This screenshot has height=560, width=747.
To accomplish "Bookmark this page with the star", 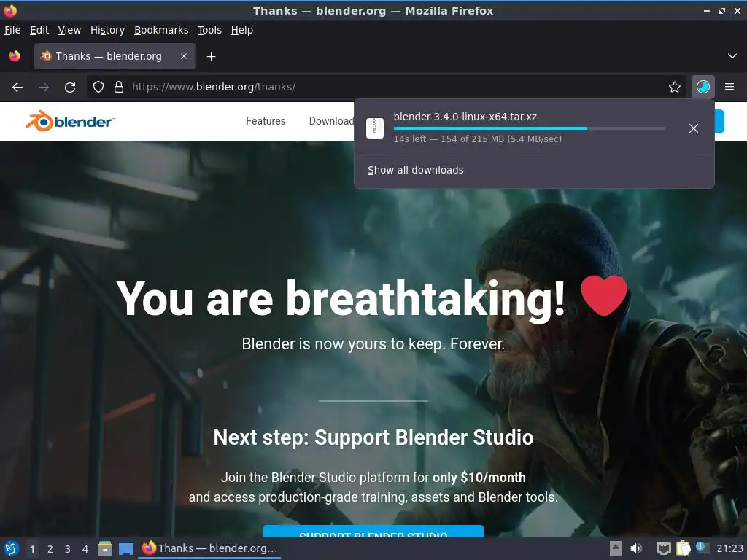I will [675, 87].
